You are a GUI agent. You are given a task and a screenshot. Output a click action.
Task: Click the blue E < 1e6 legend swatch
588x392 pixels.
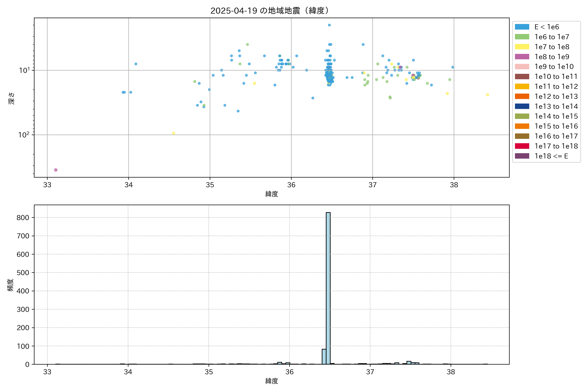click(x=522, y=27)
